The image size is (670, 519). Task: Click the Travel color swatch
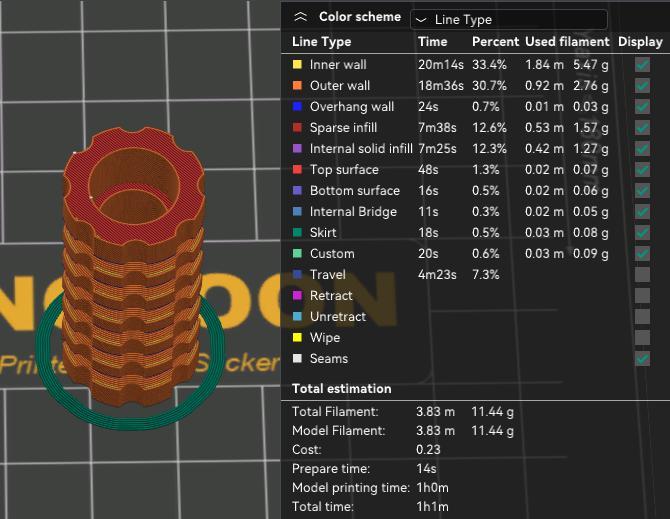coord(297,274)
